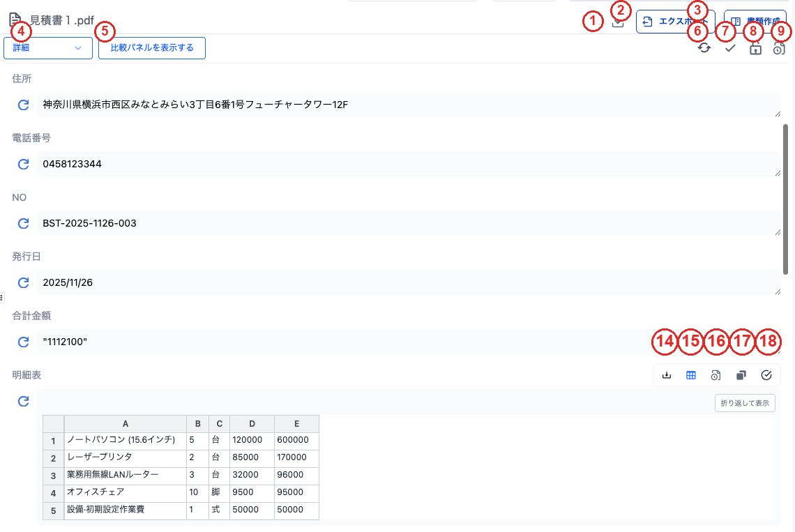Viewport: 795px width, 532px height.
Task: Click the 合計金額 field label
Action: click(31, 316)
